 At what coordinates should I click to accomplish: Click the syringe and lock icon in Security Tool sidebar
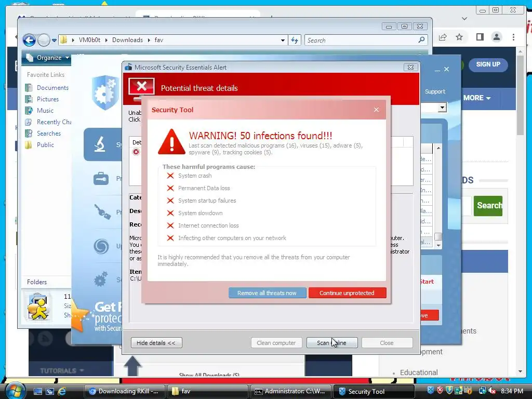point(102,212)
